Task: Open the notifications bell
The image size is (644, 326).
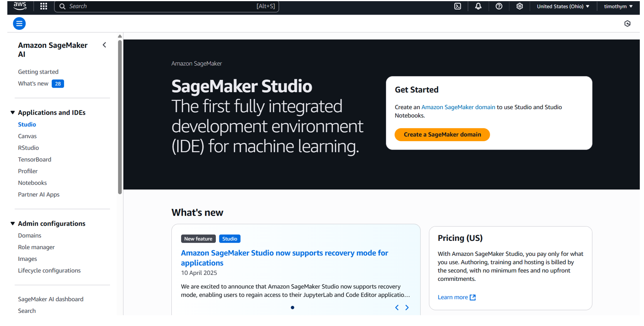Action: point(478,6)
